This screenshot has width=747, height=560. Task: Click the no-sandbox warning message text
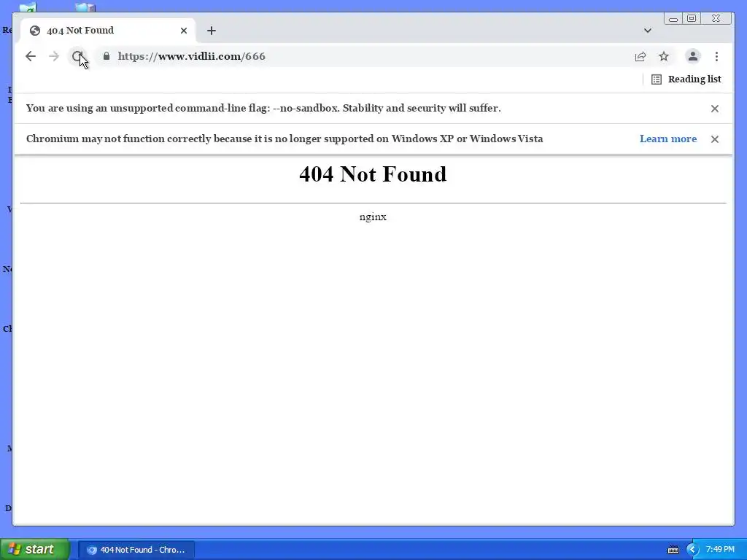(x=263, y=108)
